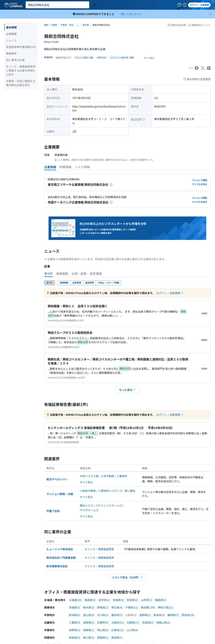The image size is (215, 644).
Task: Switch to 企業情報 tab
Action: pos(50,167)
